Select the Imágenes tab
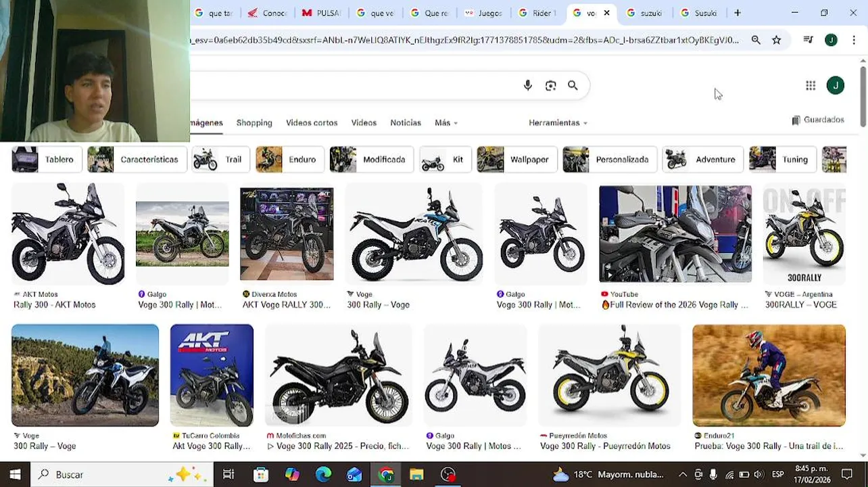Image resolution: width=868 pixels, height=487 pixels. click(206, 122)
